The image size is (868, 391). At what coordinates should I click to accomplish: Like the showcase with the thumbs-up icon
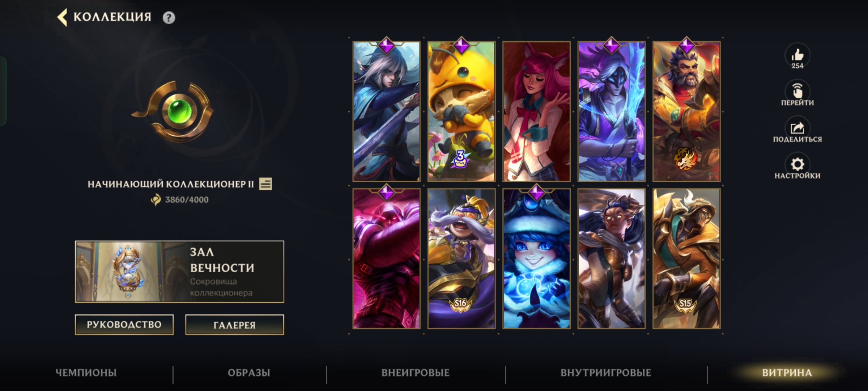tap(797, 55)
